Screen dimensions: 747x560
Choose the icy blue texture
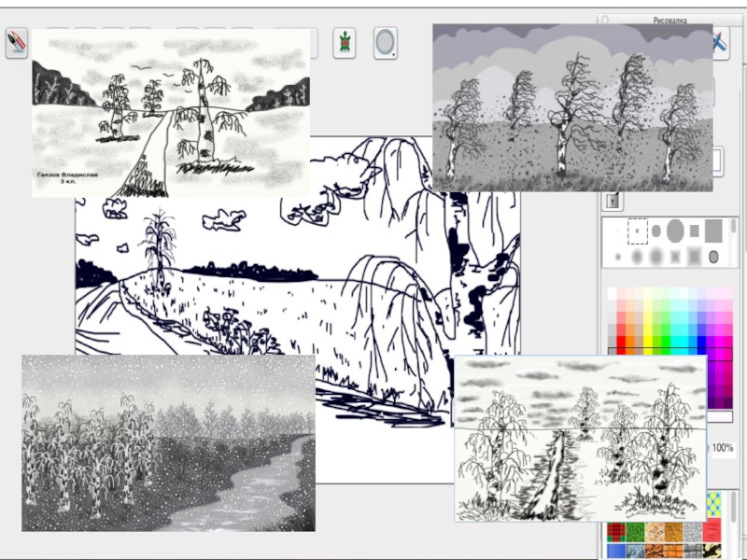(635, 552)
